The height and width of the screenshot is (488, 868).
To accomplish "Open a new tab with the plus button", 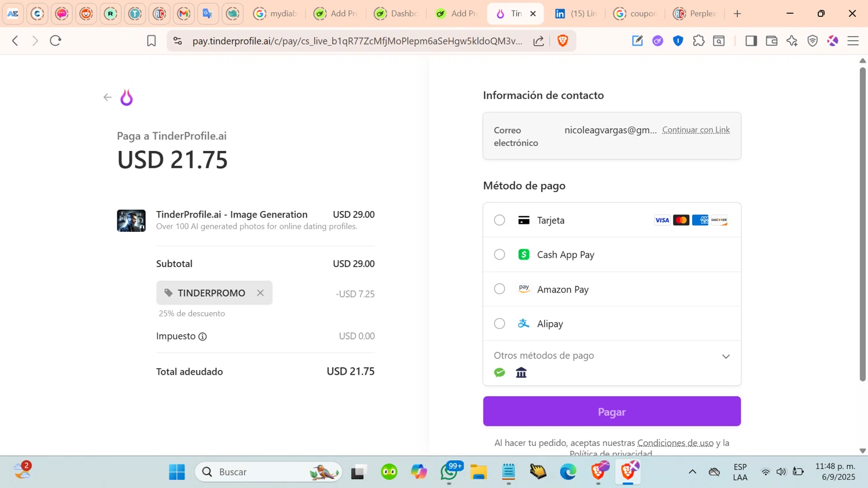I will point(737,13).
